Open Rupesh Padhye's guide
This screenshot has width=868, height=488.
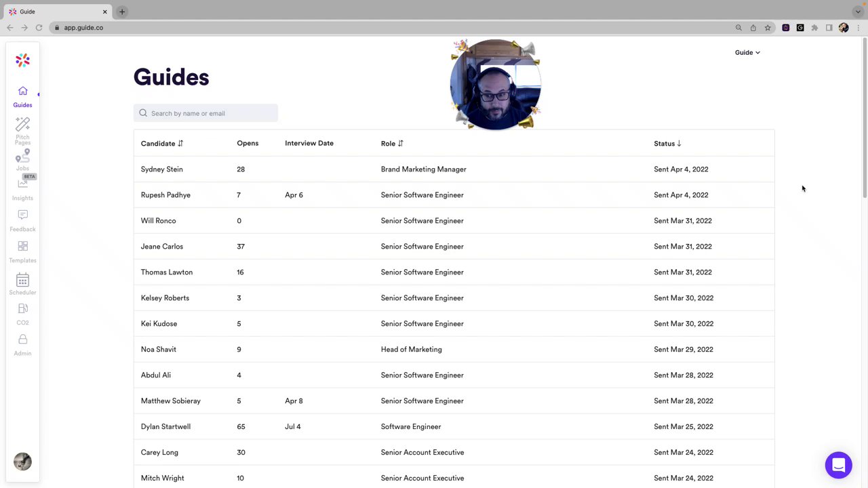(454, 195)
